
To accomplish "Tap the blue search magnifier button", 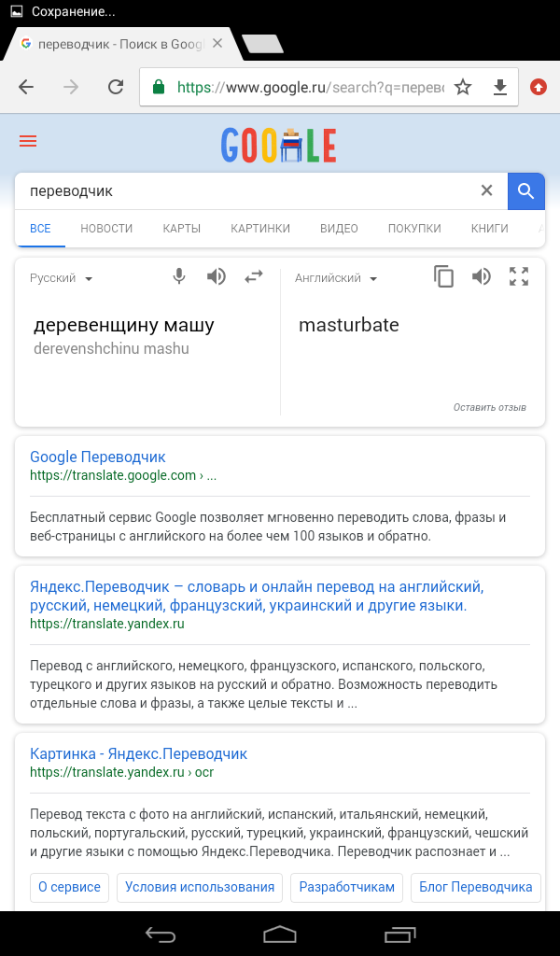I will [525, 190].
